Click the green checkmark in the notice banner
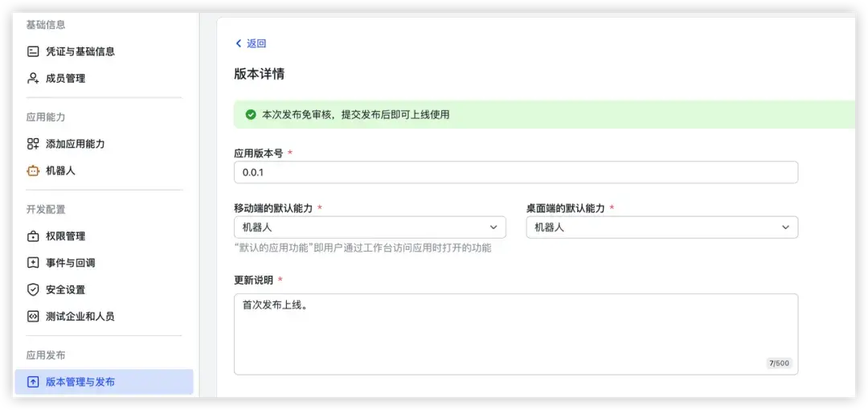This screenshot has width=868, height=410. (x=251, y=115)
